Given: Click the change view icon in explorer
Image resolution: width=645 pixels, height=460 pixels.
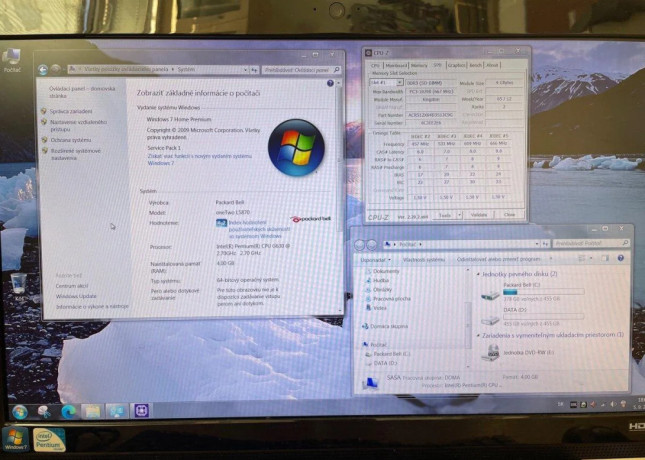Looking at the screenshot, I should tap(582, 258).
